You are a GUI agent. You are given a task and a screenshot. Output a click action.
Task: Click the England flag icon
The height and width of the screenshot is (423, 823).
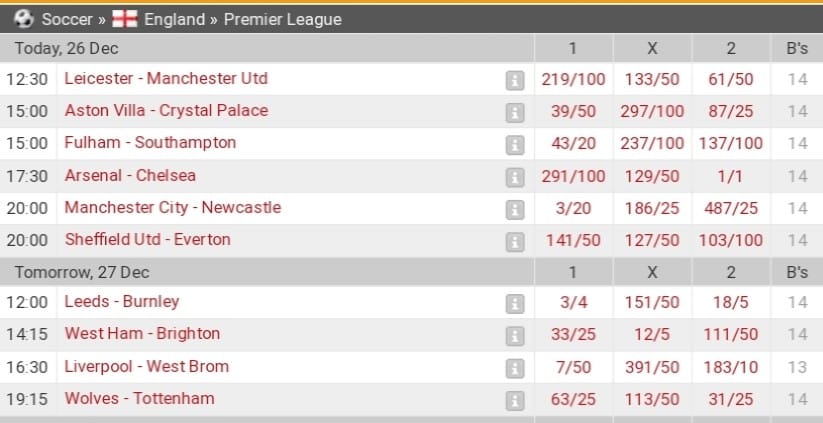pos(125,19)
